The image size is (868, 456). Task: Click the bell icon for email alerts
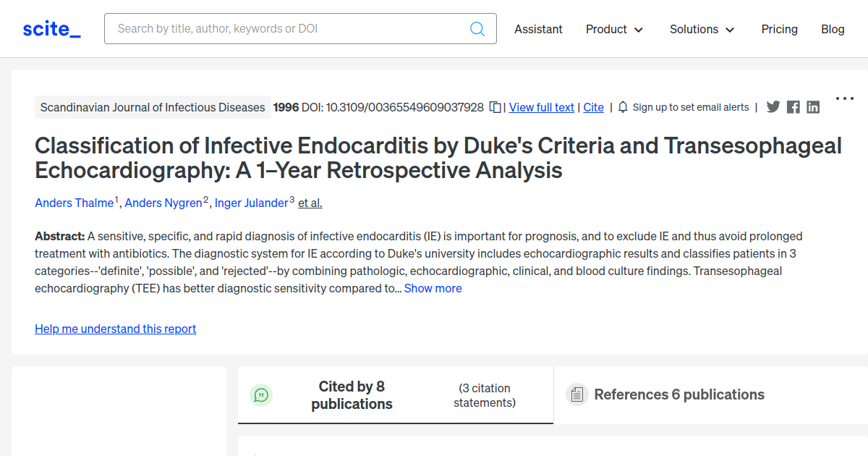coord(623,106)
